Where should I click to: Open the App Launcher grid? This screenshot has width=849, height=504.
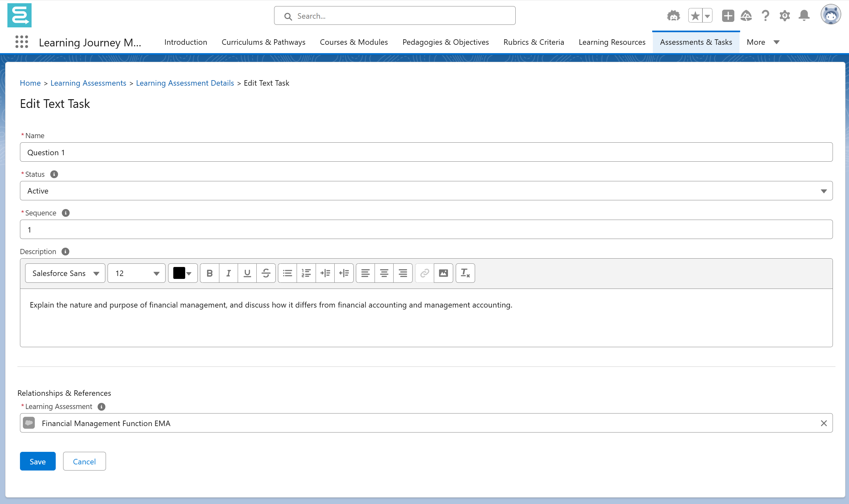22,42
